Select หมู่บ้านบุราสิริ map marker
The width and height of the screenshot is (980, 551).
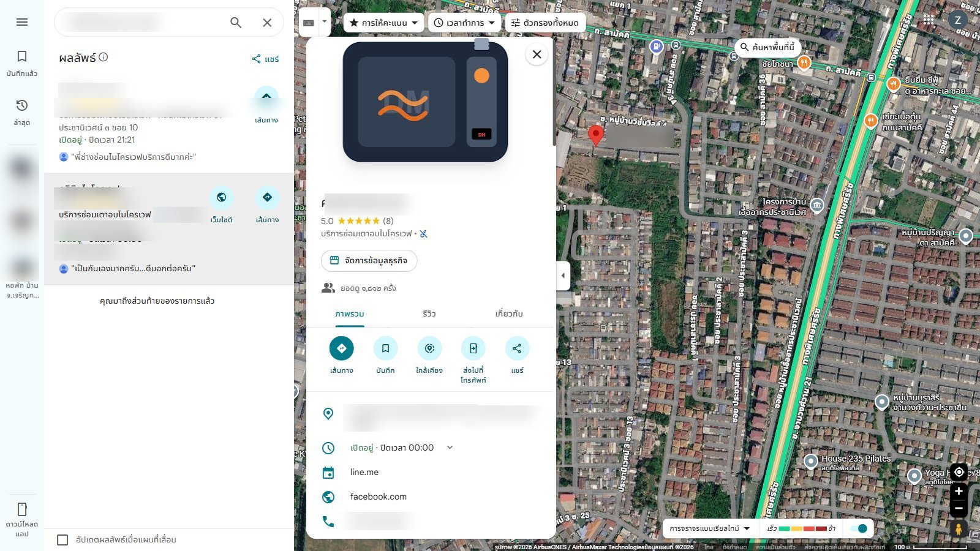click(881, 402)
